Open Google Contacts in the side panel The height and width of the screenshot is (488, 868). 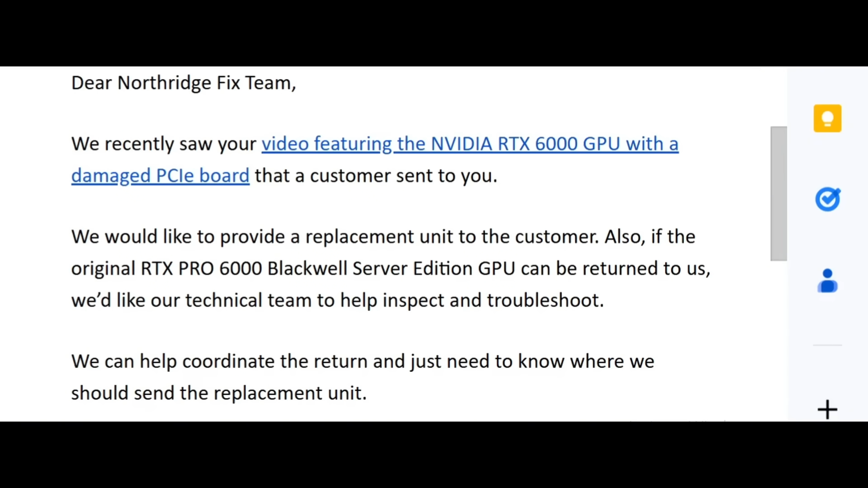(827, 281)
